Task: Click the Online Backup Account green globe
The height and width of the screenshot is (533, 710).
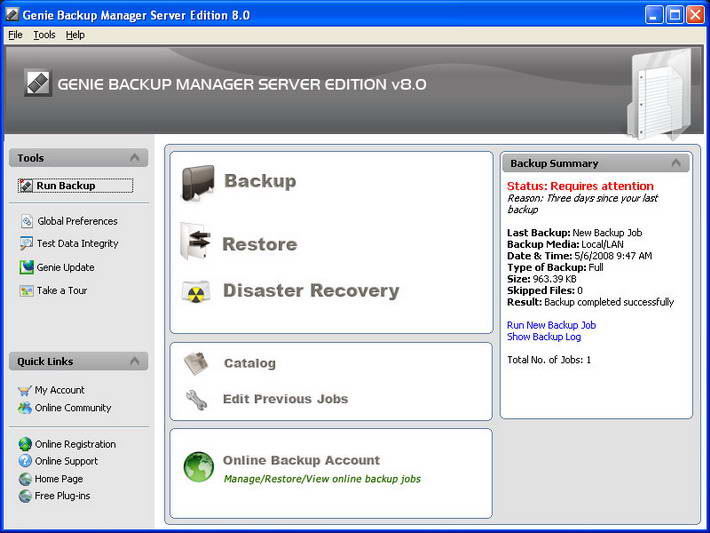Action: pyautogui.click(x=199, y=467)
